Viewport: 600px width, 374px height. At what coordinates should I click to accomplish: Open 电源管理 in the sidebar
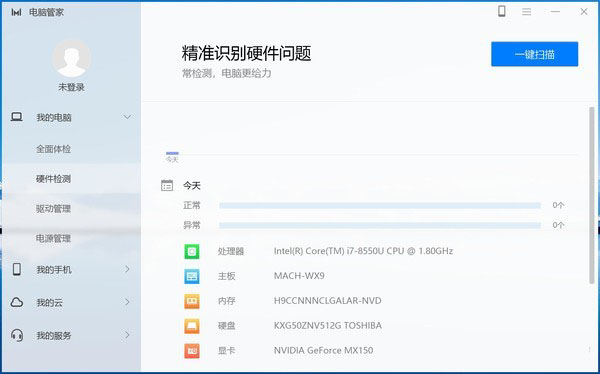(53, 238)
